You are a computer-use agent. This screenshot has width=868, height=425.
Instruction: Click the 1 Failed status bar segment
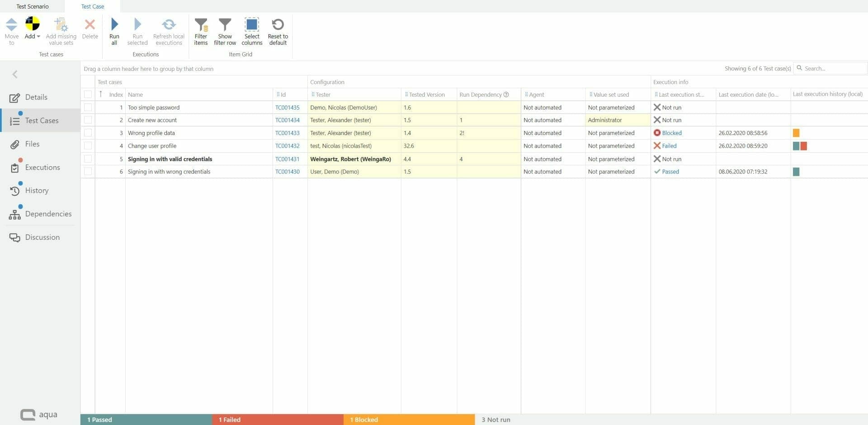point(278,420)
